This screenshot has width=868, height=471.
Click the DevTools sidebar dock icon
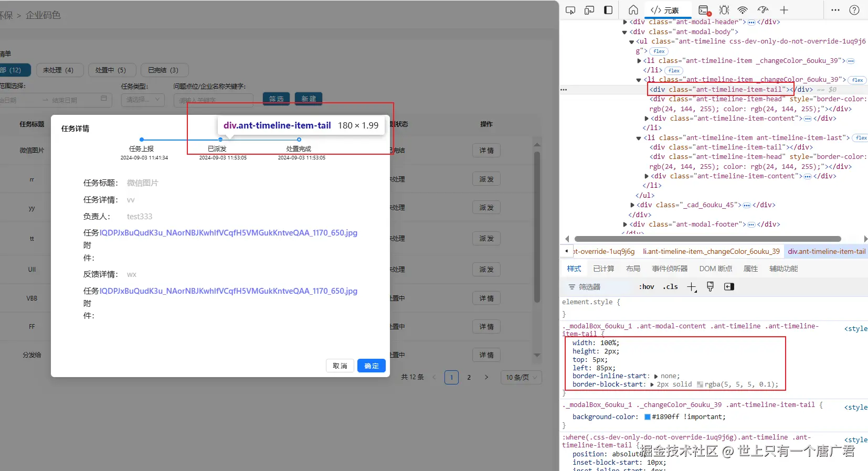(608, 10)
